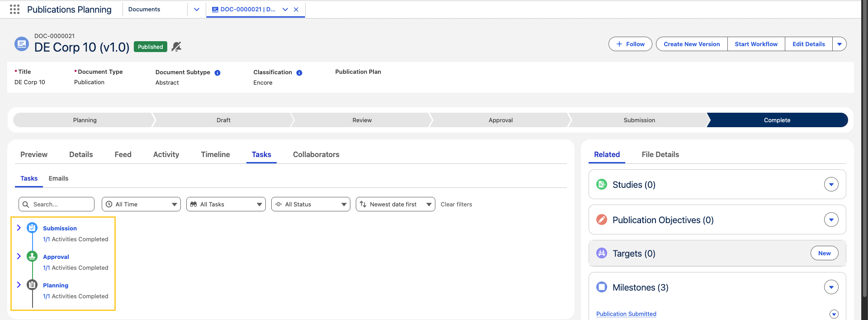Open the App Launcher grid icon

(14, 10)
